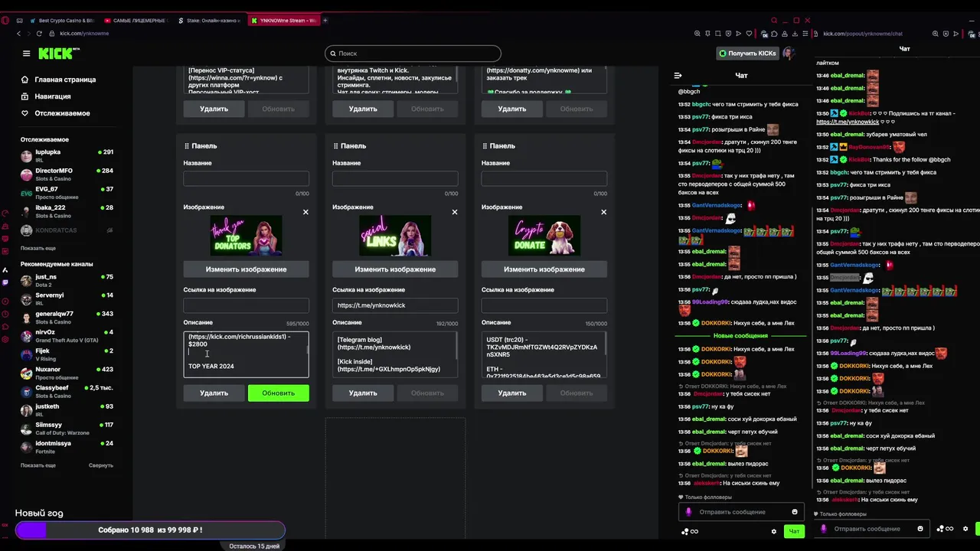Click the Social Links image thumbnail
This screenshot has width=980, height=551.
point(395,236)
